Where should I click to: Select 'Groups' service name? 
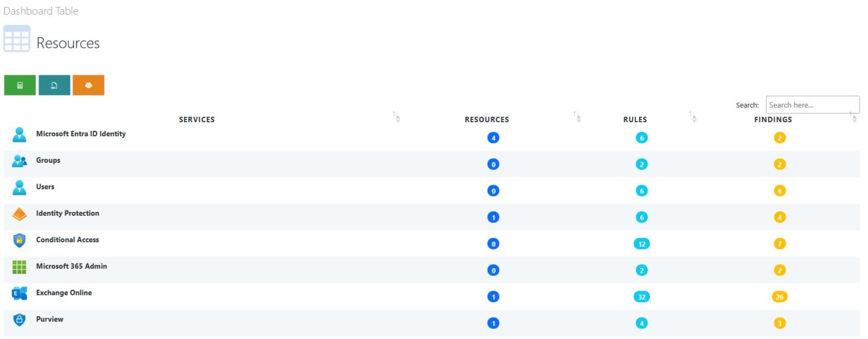tap(48, 160)
